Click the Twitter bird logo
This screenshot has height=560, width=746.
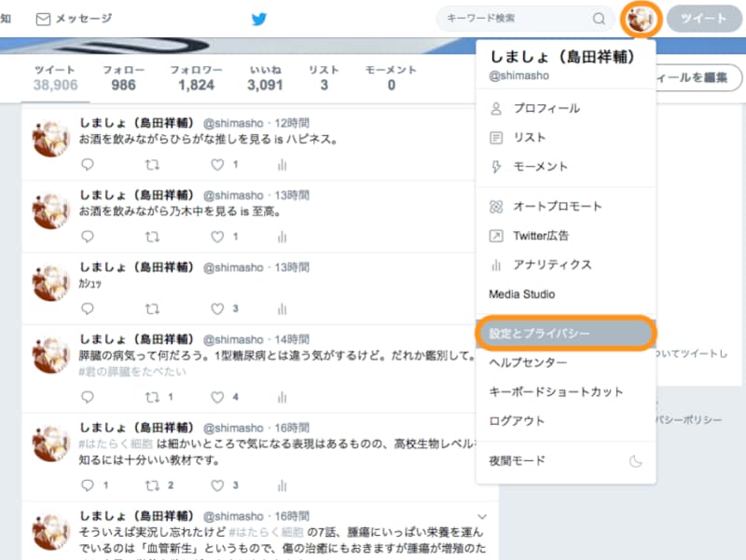click(x=259, y=18)
